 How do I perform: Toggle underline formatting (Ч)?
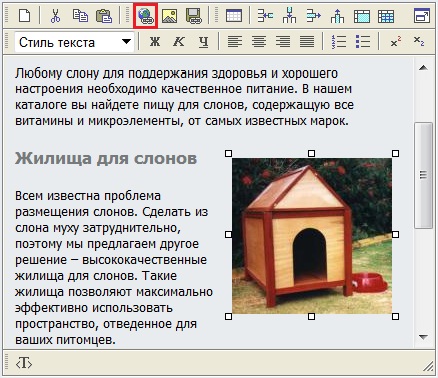(203, 42)
